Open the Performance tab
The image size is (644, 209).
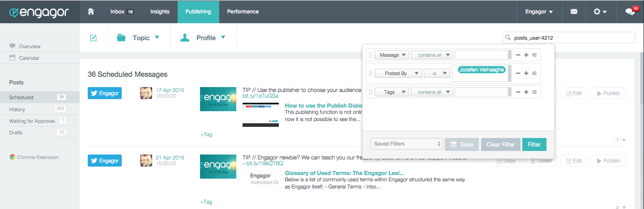tap(243, 12)
